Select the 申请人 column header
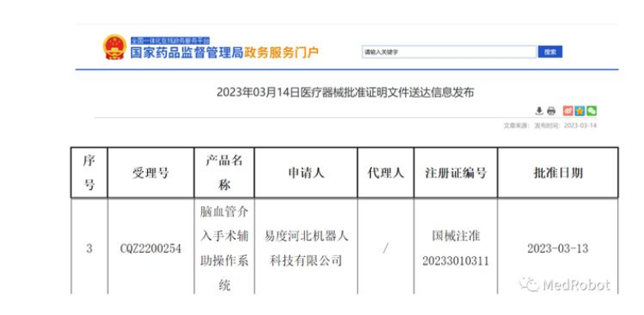This screenshot has height=315, width=644. tap(306, 173)
